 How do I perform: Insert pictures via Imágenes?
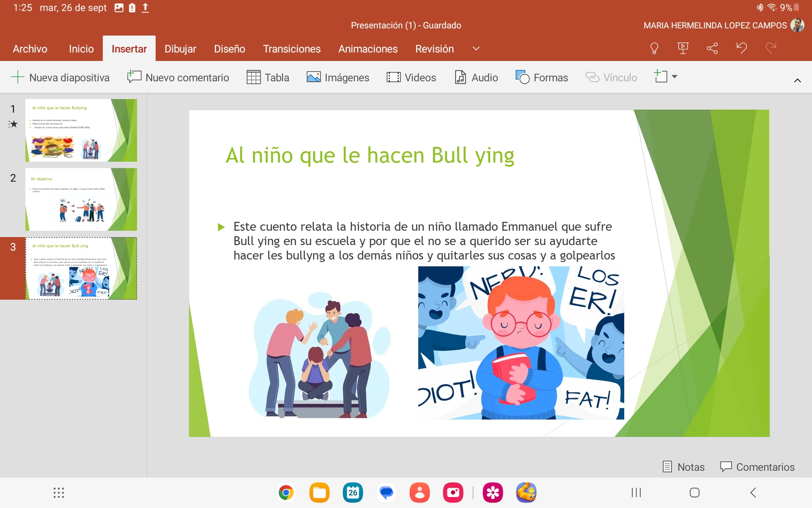pyautogui.click(x=337, y=77)
